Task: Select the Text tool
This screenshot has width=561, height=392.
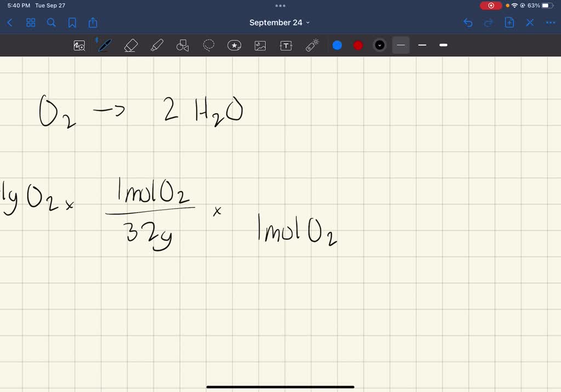Action: coord(285,45)
